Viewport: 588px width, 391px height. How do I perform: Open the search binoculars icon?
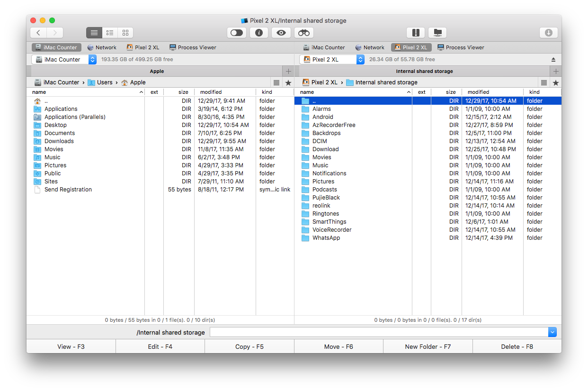coord(303,32)
